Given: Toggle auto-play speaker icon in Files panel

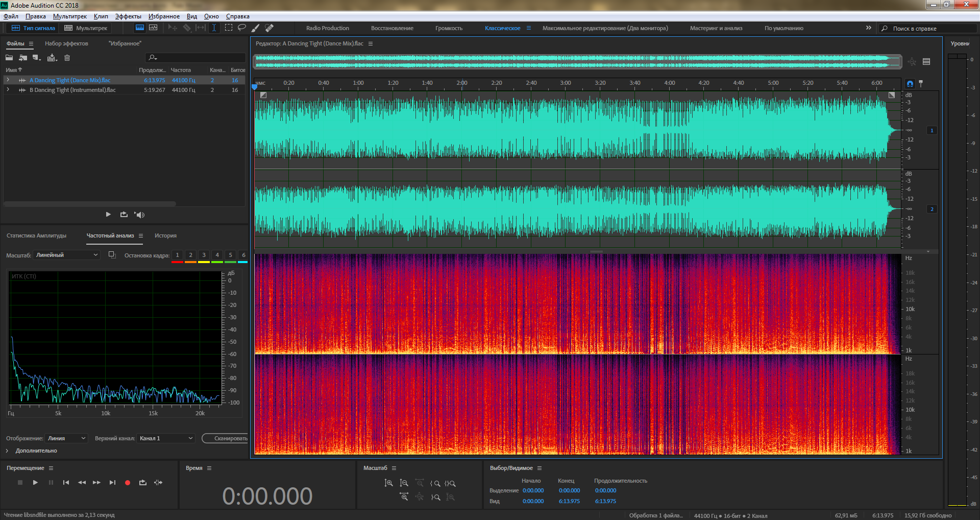Looking at the screenshot, I should (139, 215).
